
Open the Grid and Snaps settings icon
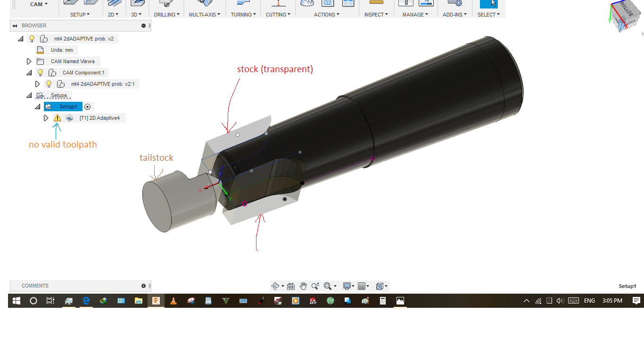362,286
